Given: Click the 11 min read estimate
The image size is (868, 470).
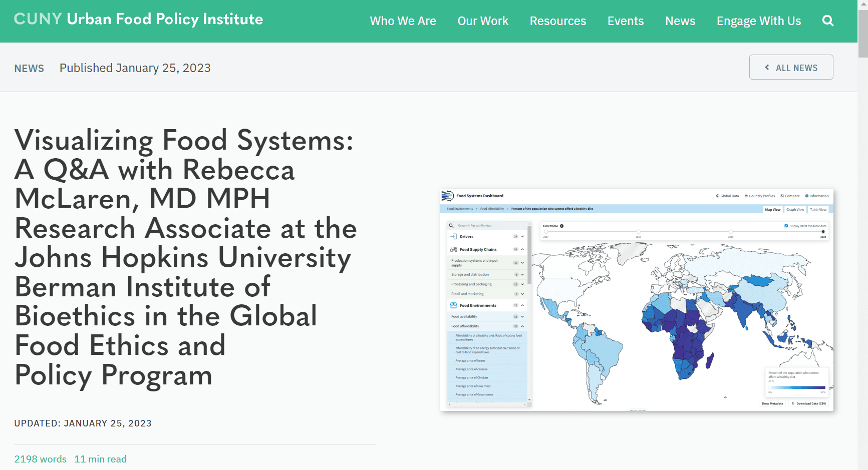Looking at the screenshot, I should (x=101, y=459).
